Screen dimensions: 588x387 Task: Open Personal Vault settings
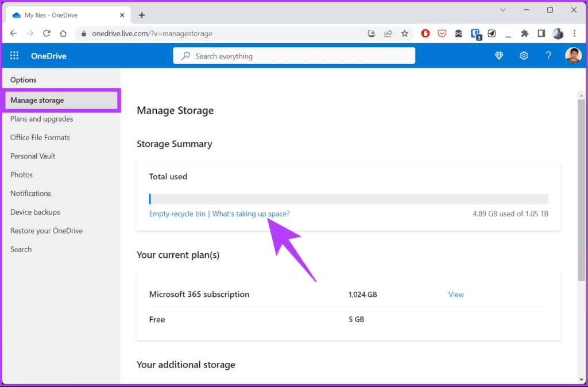click(33, 156)
